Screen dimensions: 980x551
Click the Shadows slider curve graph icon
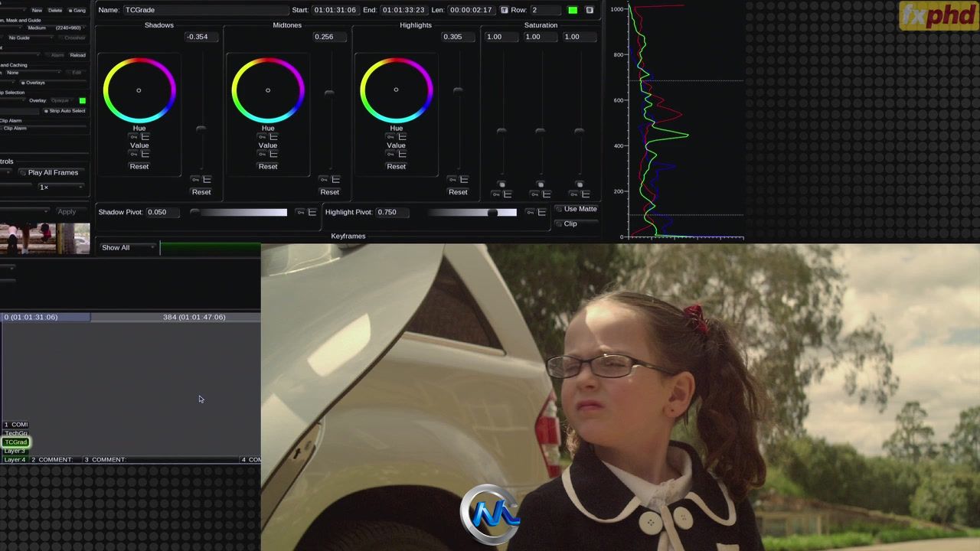(x=207, y=180)
